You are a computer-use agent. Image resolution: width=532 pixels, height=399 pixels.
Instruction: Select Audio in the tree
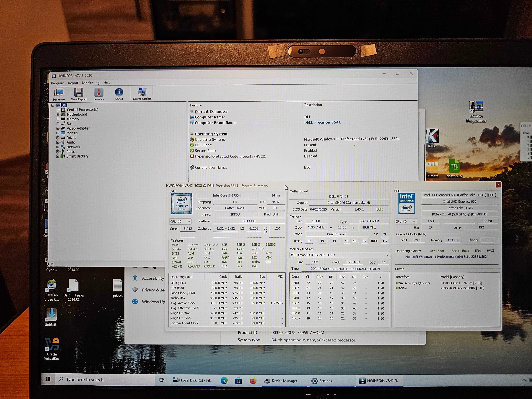click(x=71, y=142)
